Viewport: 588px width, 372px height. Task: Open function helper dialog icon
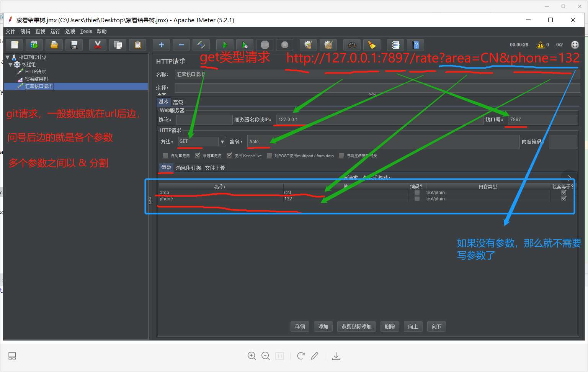pyautogui.click(x=396, y=45)
